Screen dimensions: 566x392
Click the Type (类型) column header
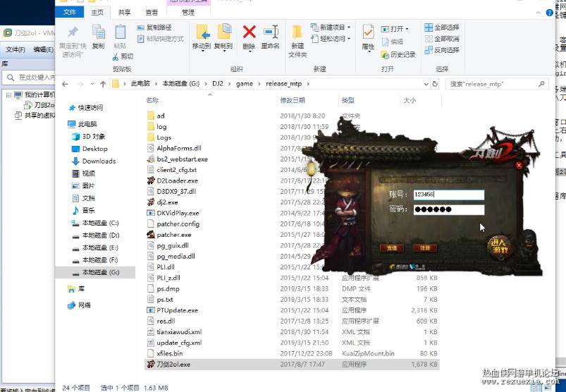click(x=348, y=100)
